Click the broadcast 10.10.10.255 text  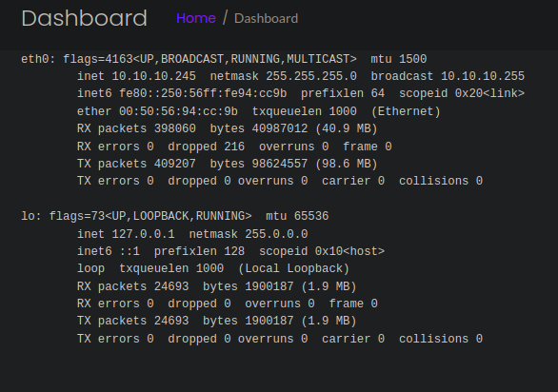point(448,76)
